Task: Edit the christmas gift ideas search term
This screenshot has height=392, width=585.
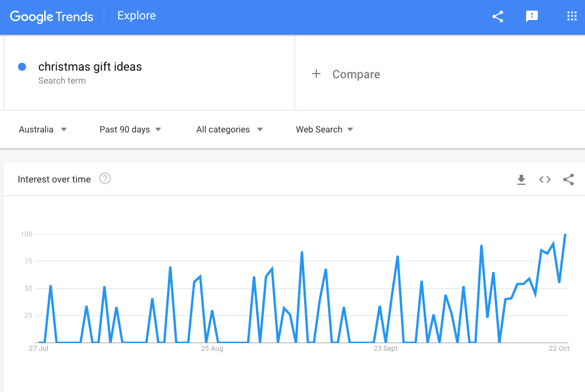Action: click(90, 67)
